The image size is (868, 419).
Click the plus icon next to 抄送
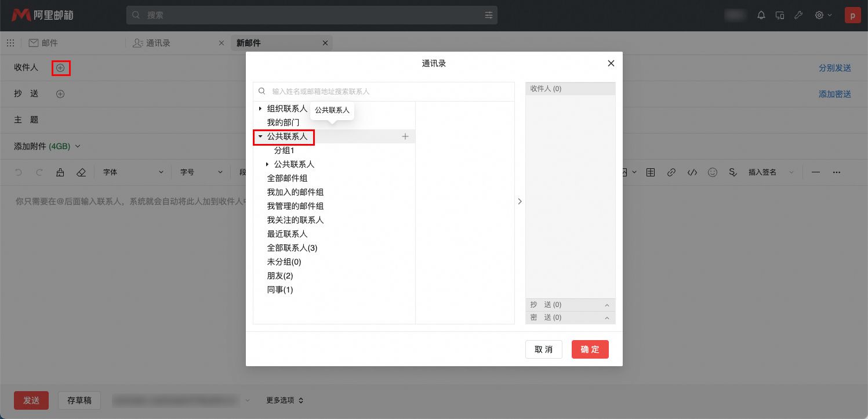(x=60, y=94)
